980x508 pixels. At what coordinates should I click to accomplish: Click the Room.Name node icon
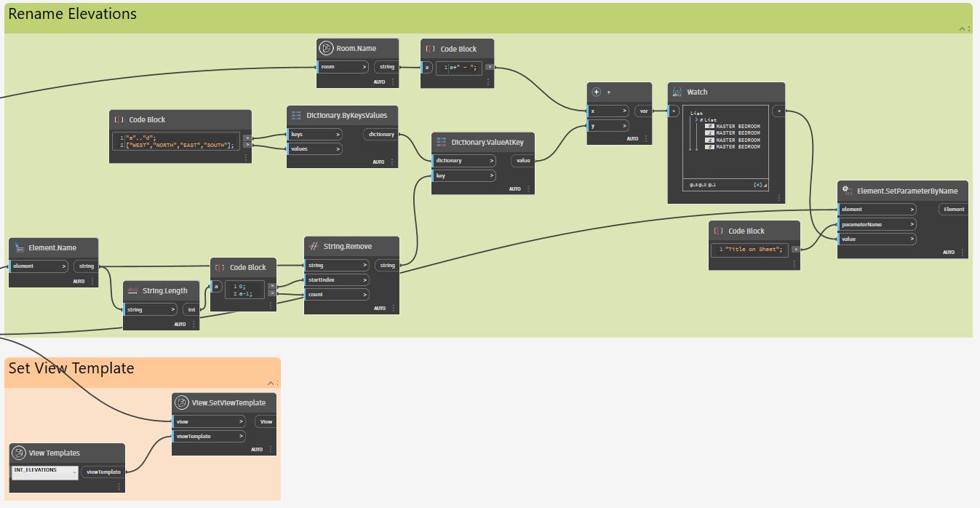coord(326,48)
